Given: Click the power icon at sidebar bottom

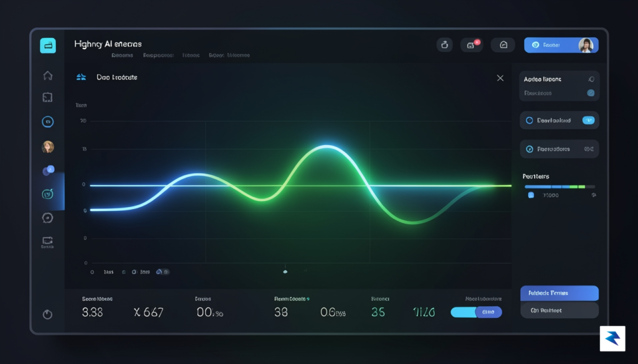Looking at the screenshot, I should click(47, 314).
